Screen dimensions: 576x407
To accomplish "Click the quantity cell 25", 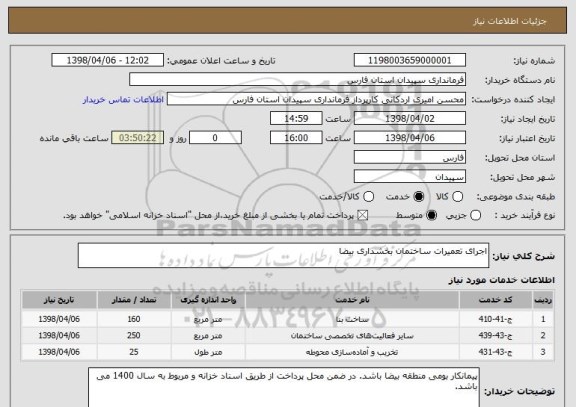I will tap(134, 352).
